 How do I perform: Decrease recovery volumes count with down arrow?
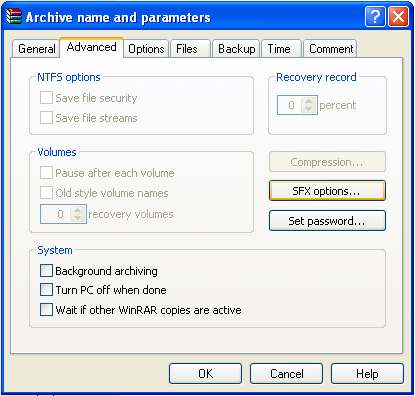(78, 218)
